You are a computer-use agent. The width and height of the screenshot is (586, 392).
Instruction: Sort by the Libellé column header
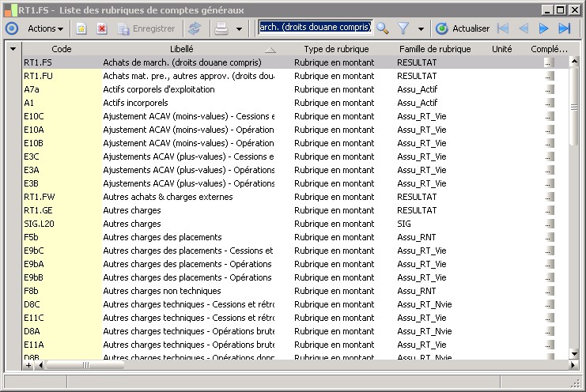pyautogui.click(x=182, y=49)
